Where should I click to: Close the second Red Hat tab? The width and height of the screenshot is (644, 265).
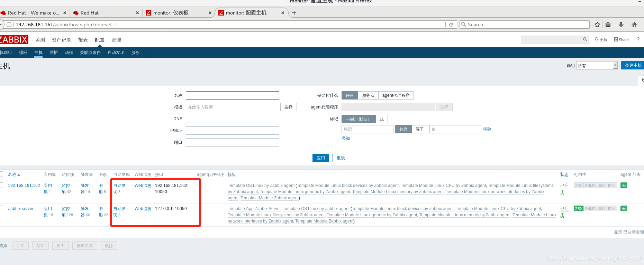tap(137, 13)
